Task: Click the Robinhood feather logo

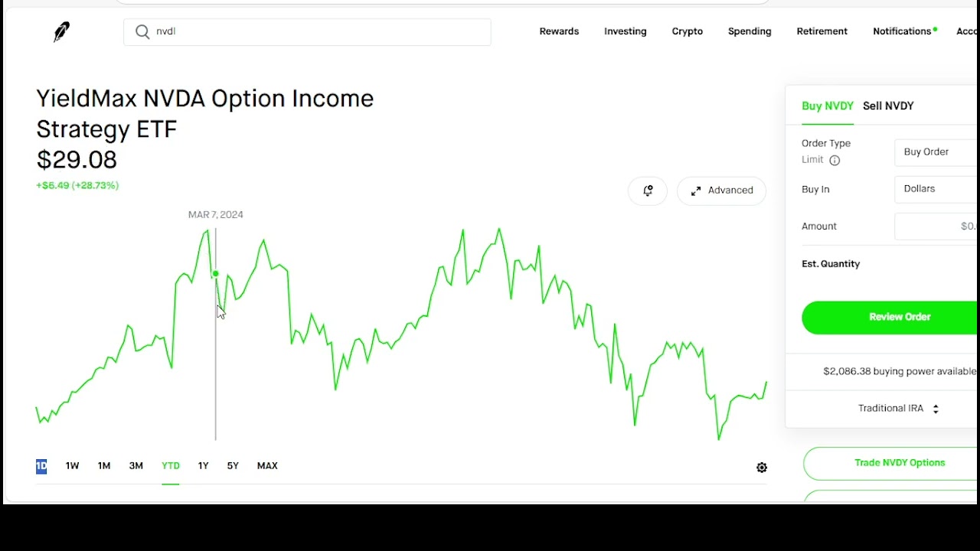Action: pyautogui.click(x=62, y=31)
